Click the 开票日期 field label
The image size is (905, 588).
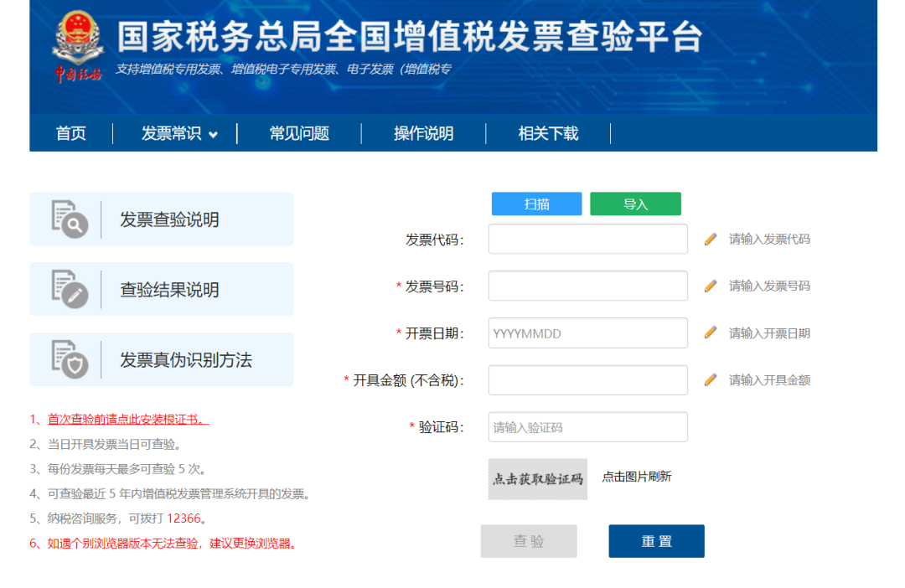click(x=435, y=333)
